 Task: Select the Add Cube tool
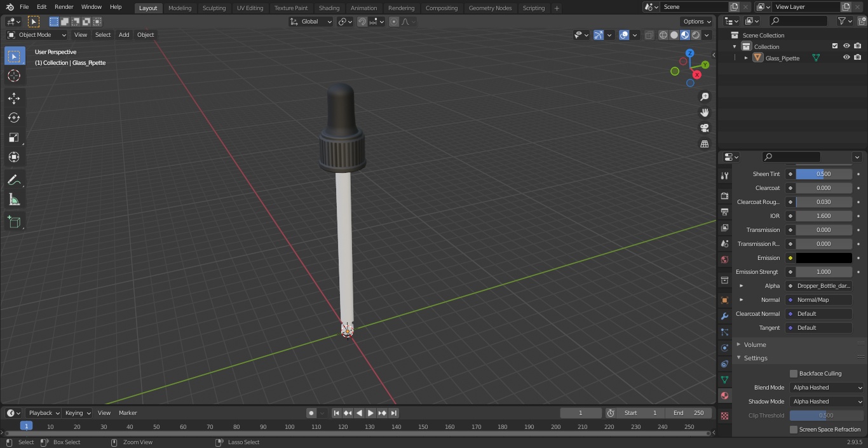click(x=14, y=222)
